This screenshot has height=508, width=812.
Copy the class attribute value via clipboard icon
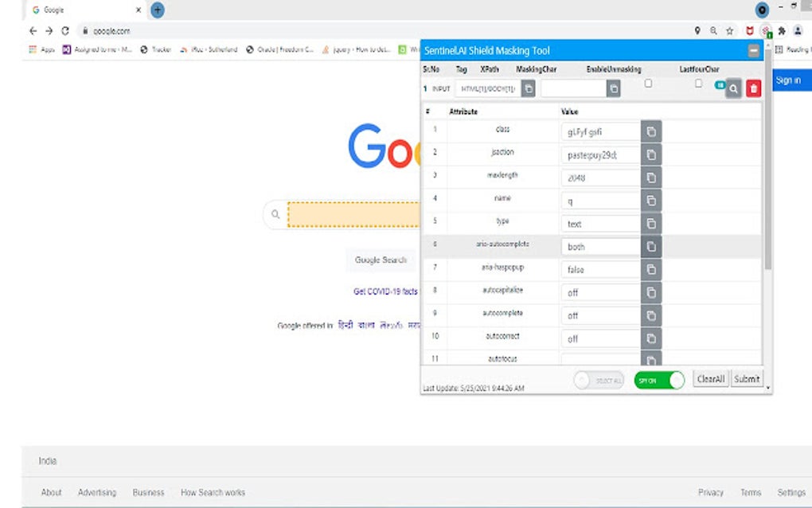pyautogui.click(x=651, y=131)
